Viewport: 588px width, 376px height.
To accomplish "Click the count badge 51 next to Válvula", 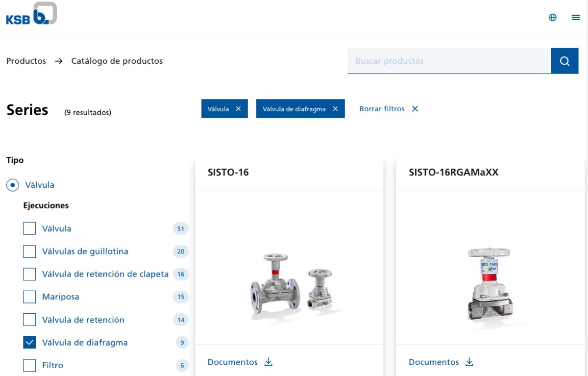I will 181,228.
